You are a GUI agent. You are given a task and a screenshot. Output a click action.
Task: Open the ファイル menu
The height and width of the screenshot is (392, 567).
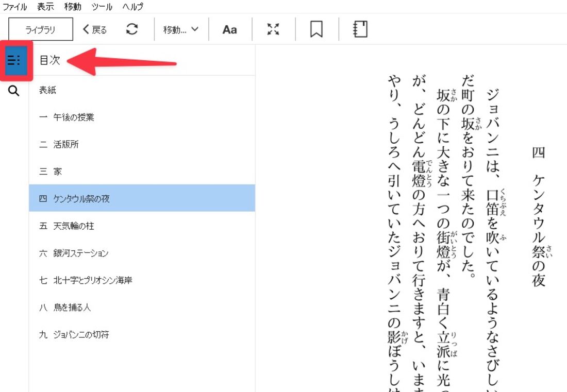(x=15, y=7)
